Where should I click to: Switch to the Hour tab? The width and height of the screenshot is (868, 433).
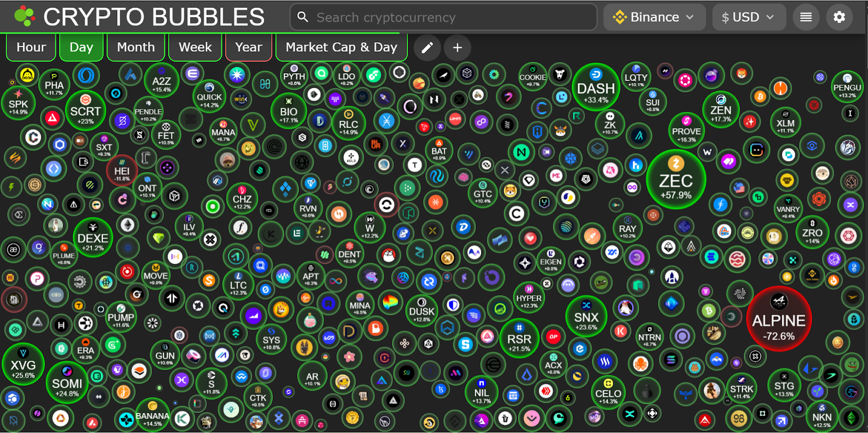pyautogui.click(x=31, y=47)
